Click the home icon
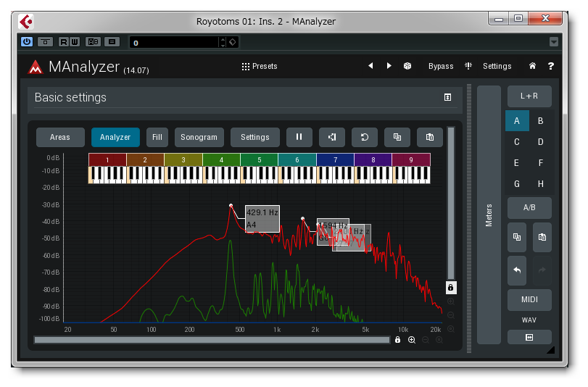Image resolution: width=588 pixels, height=387 pixels. coord(532,66)
